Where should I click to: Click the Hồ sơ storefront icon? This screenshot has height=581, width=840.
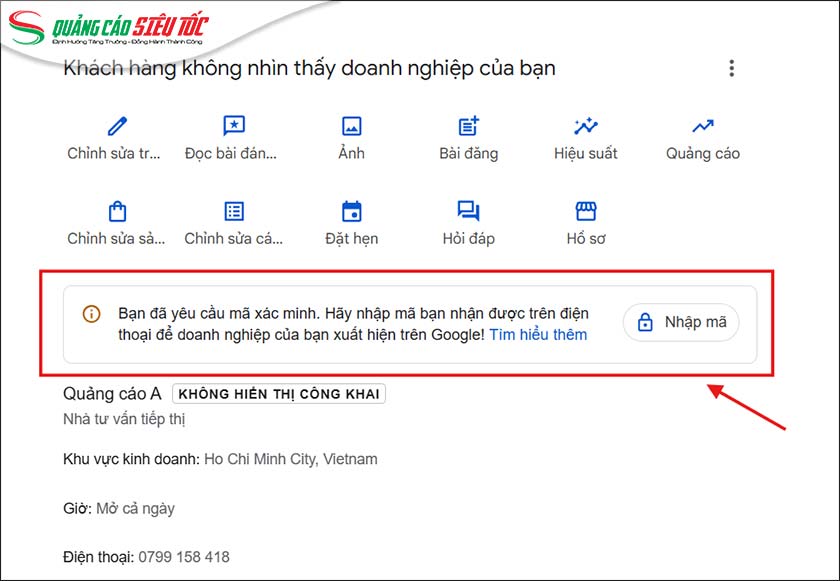[584, 211]
